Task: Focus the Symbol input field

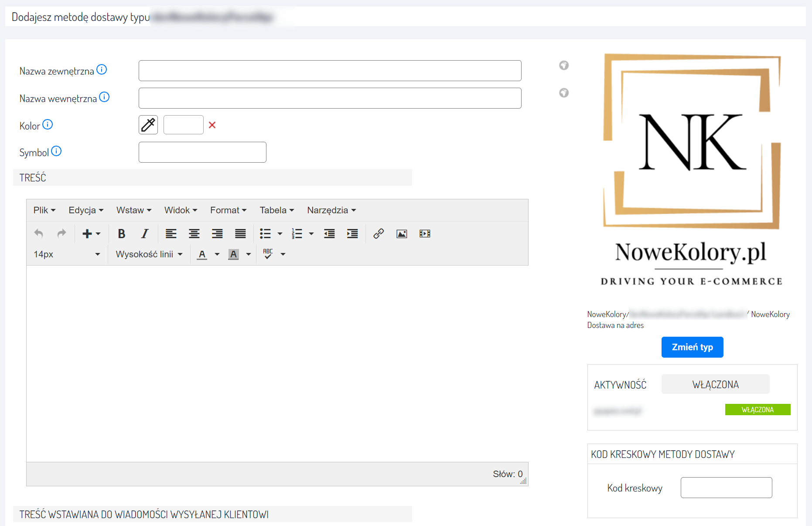Action: (x=202, y=152)
